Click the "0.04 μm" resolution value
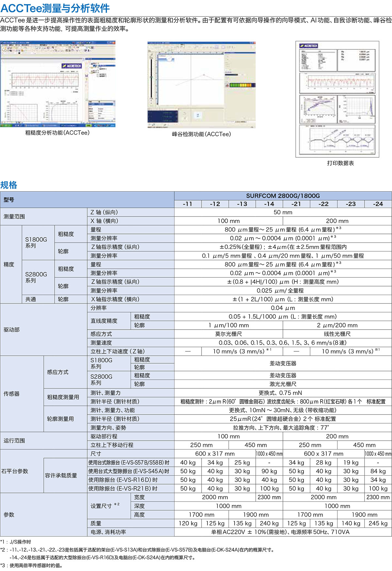 point(283,308)
